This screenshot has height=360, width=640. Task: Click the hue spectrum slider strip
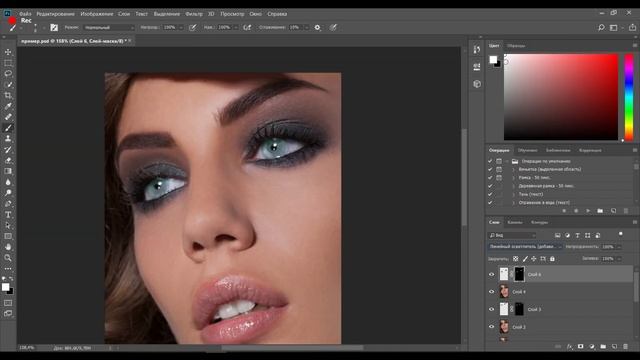coord(629,97)
